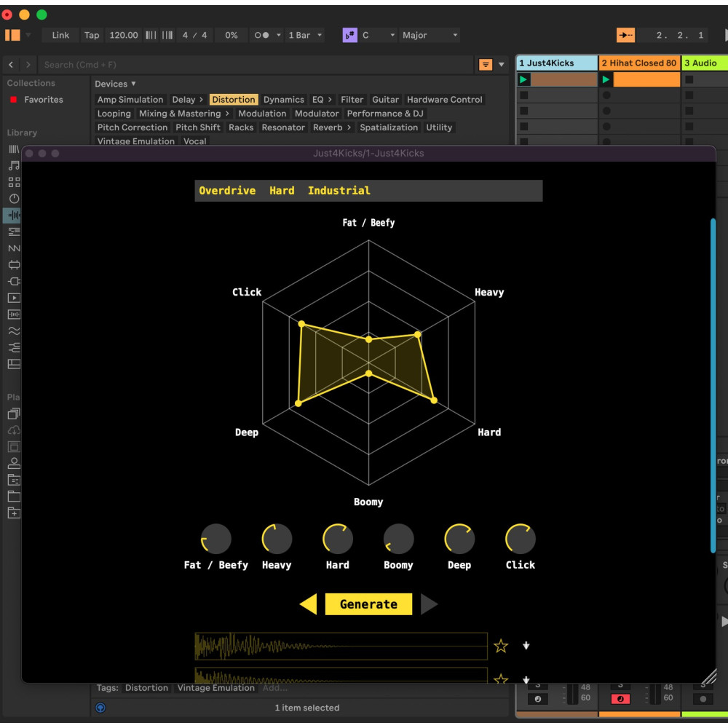The width and height of the screenshot is (728, 728).
Task: Click the yellow Generate button
Action: point(368,604)
